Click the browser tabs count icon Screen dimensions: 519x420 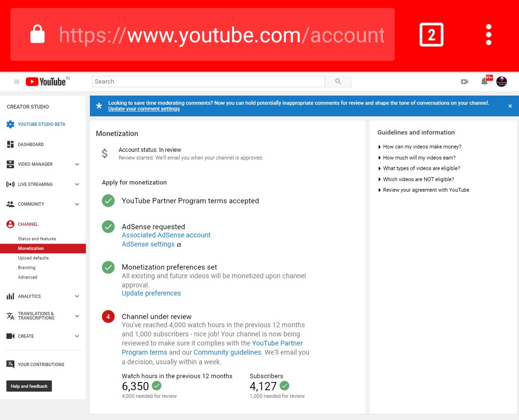(431, 35)
